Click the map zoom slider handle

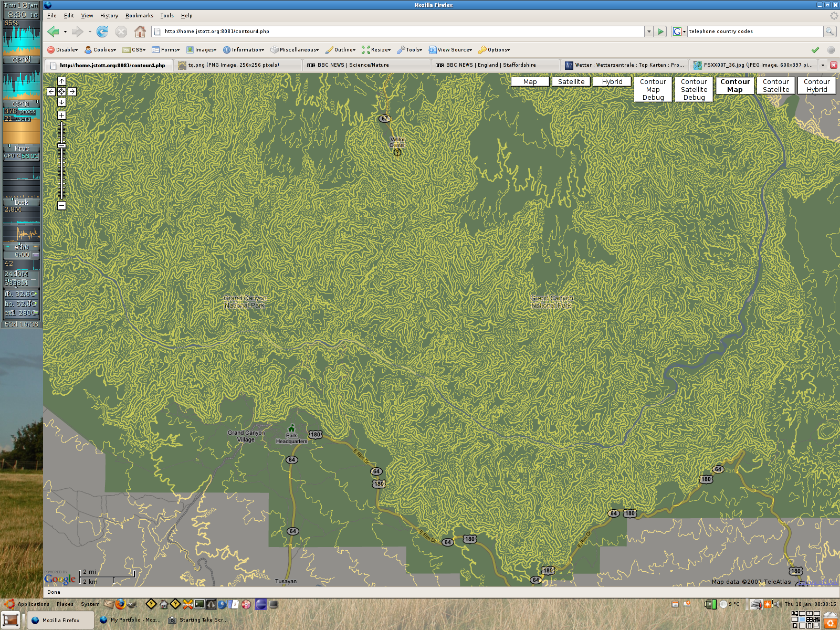(61, 146)
